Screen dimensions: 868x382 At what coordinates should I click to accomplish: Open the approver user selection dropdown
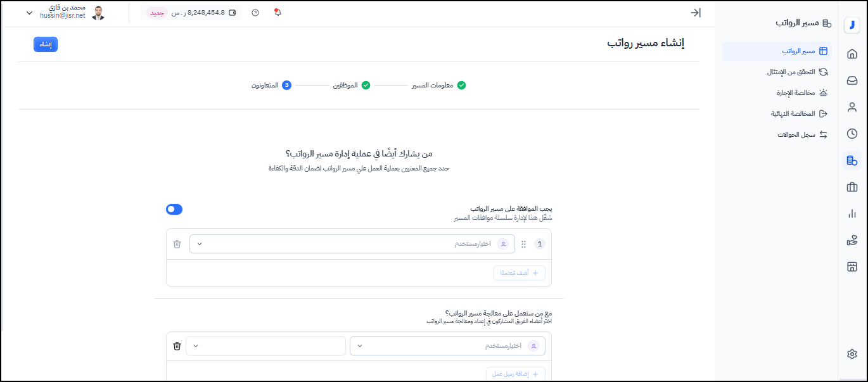tap(351, 244)
